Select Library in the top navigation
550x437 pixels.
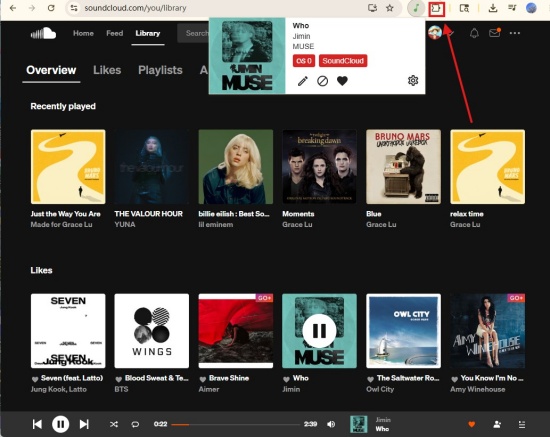coord(148,33)
